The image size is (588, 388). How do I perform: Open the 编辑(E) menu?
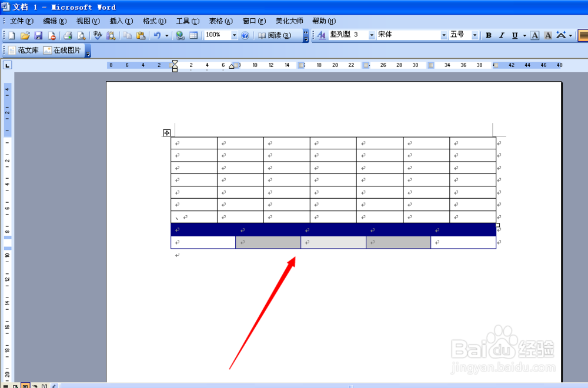55,21
